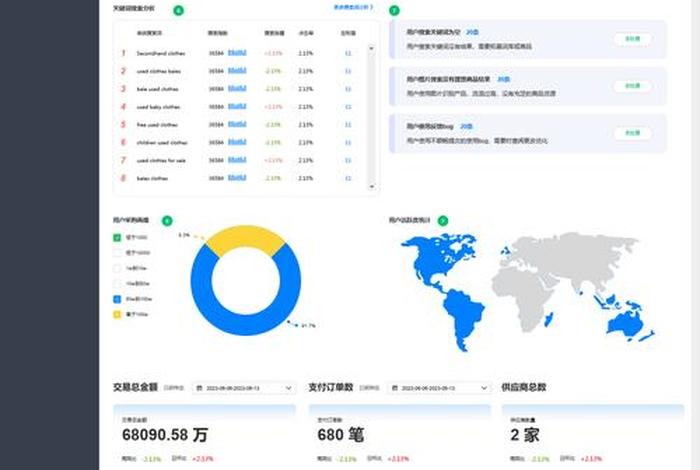Check the empty checkbox below the green one
The height and width of the screenshot is (470, 700).
click(x=117, y=253)
